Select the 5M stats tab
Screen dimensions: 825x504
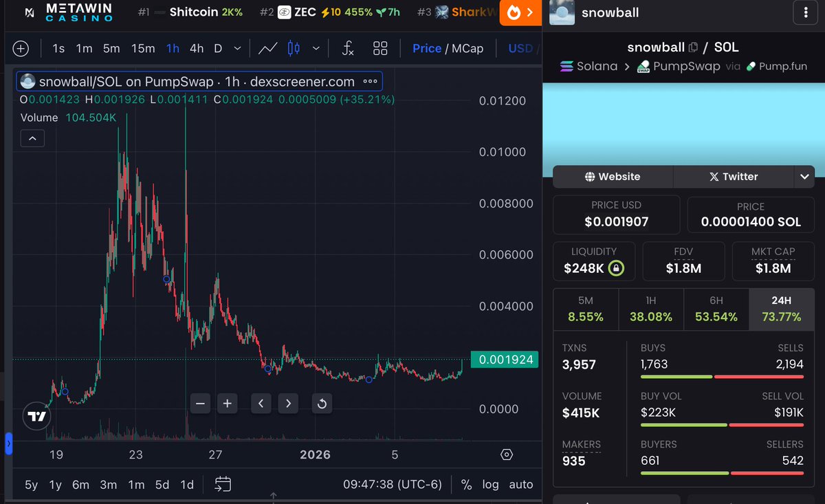pos(586,309)
